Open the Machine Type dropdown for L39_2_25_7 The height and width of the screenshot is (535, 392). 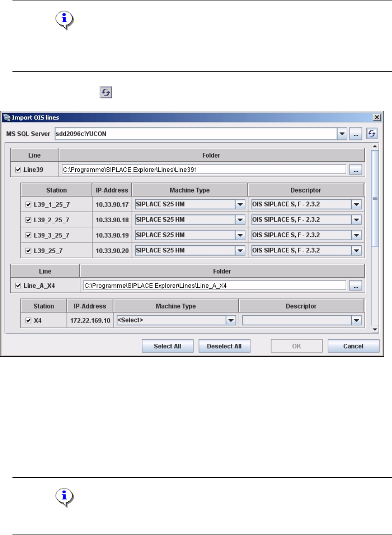click(240, 220)
